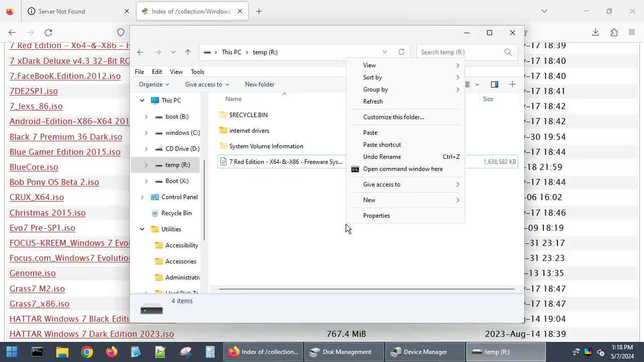Open the View submenu in the context menu
Viewport: 644px width, 362px height.
tap(406, 65)
